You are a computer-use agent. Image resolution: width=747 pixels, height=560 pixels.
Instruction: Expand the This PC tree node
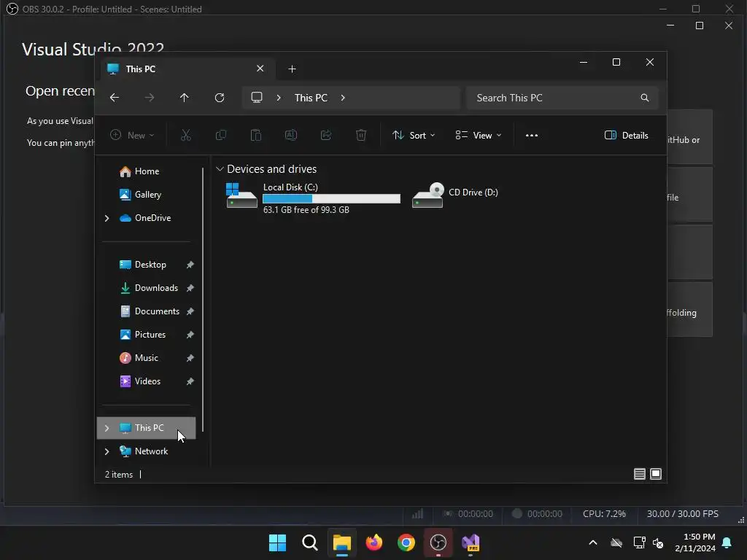[x=107, y=428]
